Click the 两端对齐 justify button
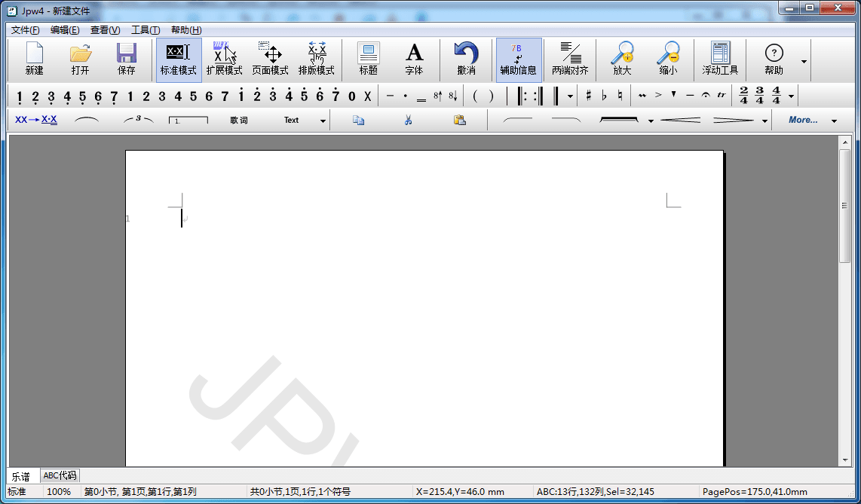 coord(570,59)
